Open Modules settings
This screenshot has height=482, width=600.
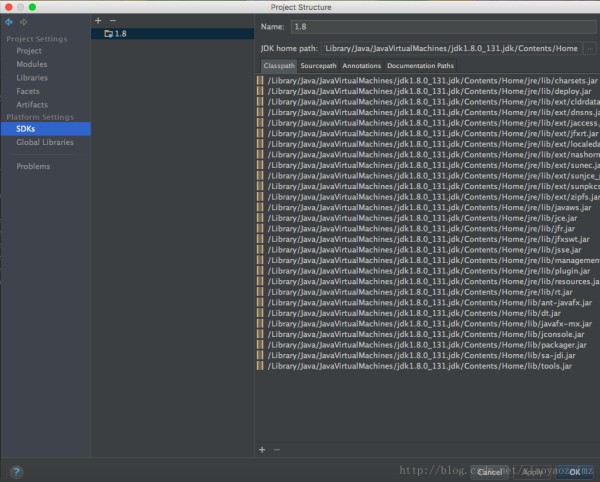(x=32, y=64)
